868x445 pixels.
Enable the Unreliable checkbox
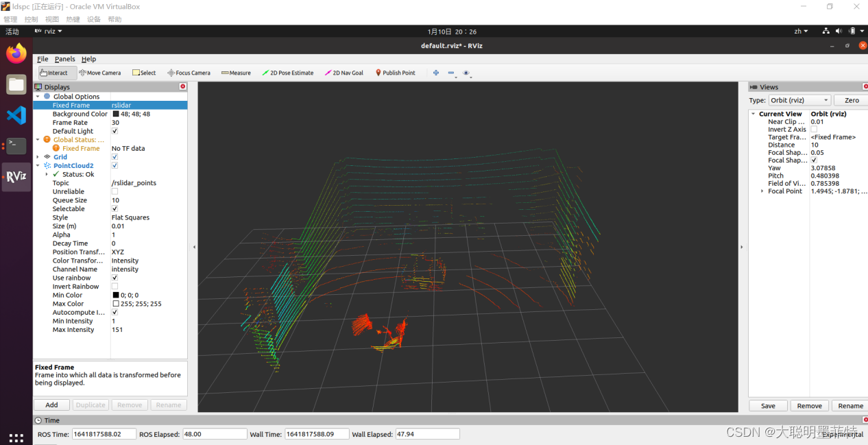[114, 191]
